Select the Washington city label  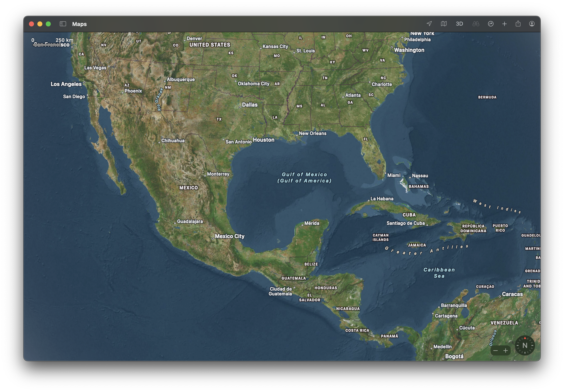(x=409, y=50)
